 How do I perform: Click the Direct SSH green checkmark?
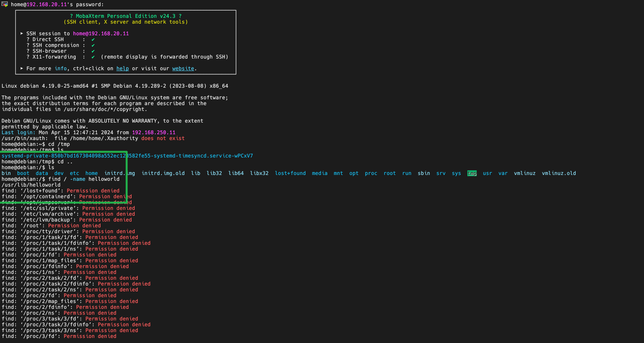(93, 40)
